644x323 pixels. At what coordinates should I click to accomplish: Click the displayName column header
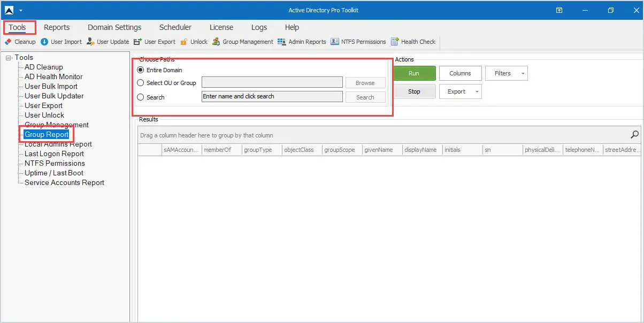pyautogui.click(x=423, y=150)
